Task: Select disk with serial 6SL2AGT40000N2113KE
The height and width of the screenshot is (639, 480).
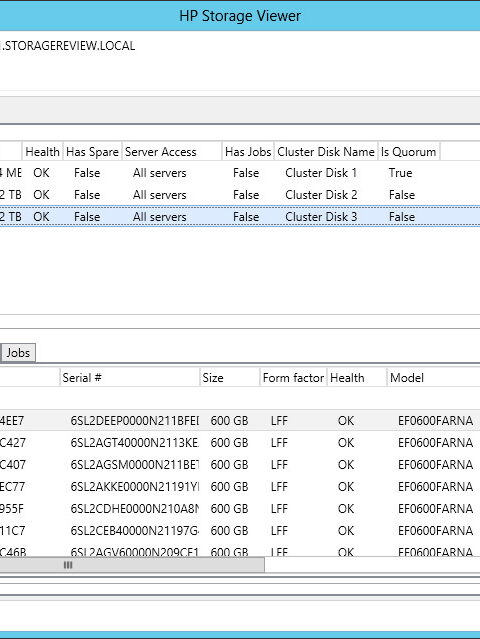Action: point(240,443)
